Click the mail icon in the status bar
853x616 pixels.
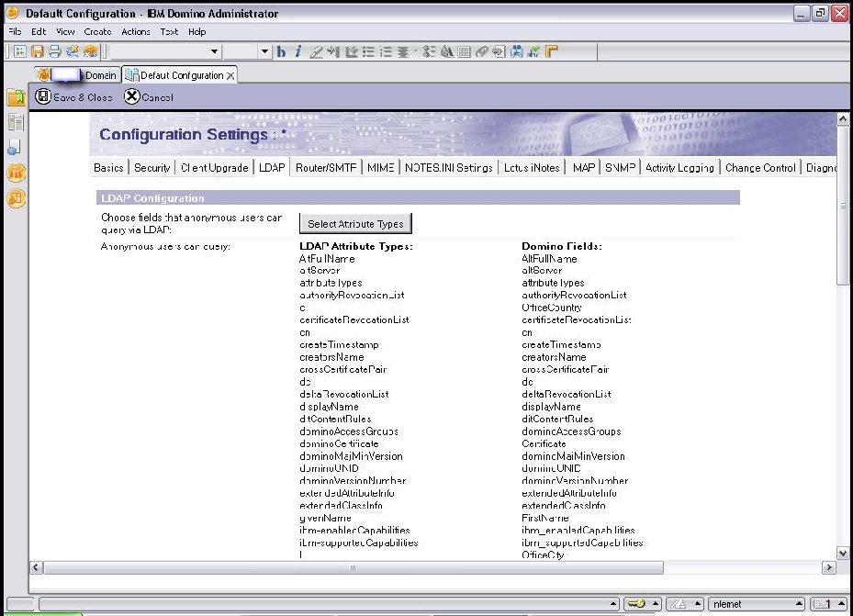(822, 603)
